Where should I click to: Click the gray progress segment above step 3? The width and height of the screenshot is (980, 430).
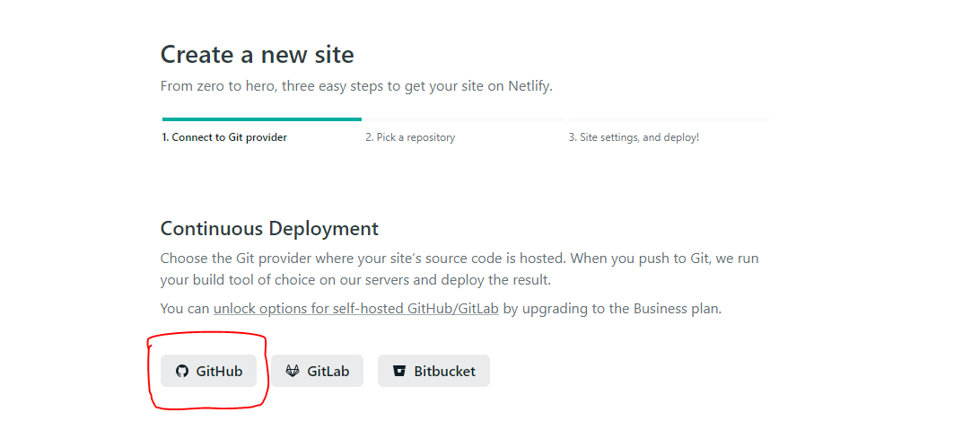point(669,118)
